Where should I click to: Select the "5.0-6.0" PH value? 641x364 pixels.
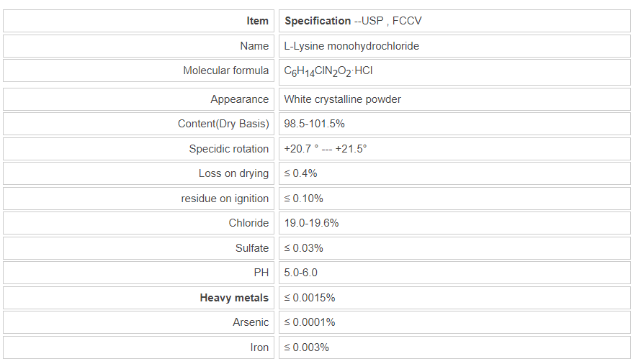tap(300, 273)
